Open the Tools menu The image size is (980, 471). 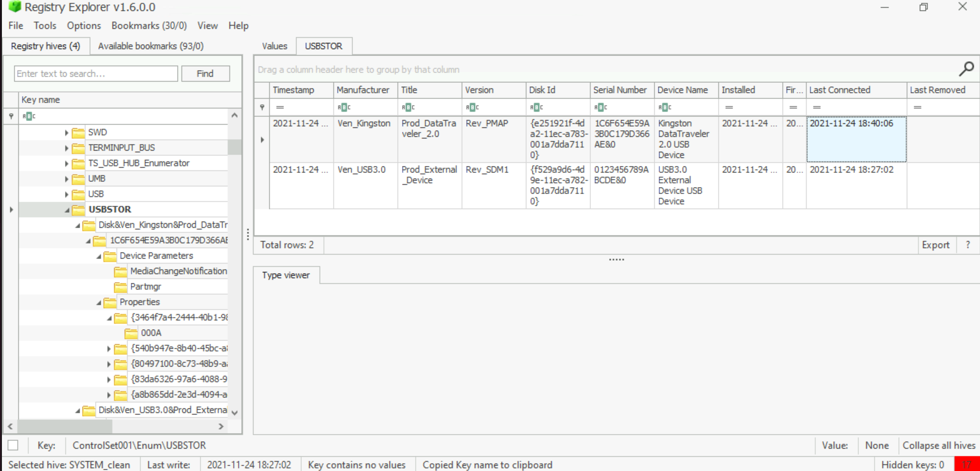[x=45, y=25]
